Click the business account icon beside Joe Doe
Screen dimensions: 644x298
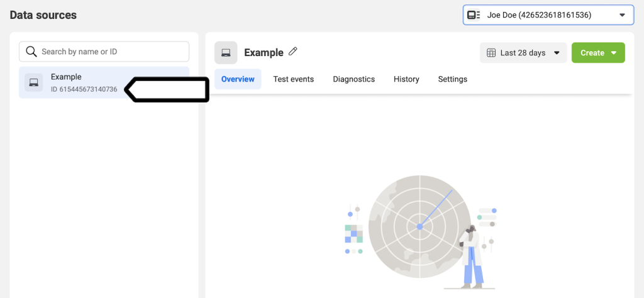[474, 14]
